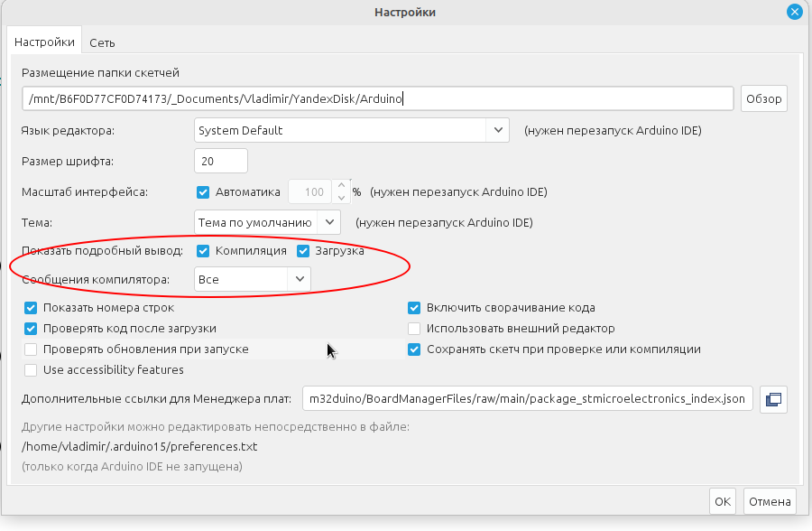Image resolution: width=812 pixels, height=531 pixels.
Task: Enable the Use accessibility features checkbox
Action: (31, 370)
